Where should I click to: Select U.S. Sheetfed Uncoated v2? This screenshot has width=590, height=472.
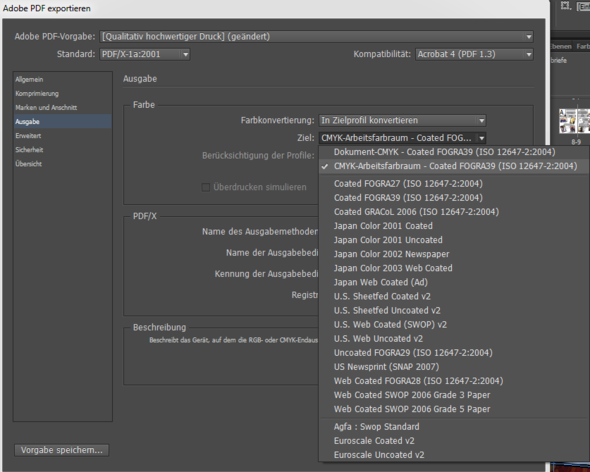(x=454, y=311)
